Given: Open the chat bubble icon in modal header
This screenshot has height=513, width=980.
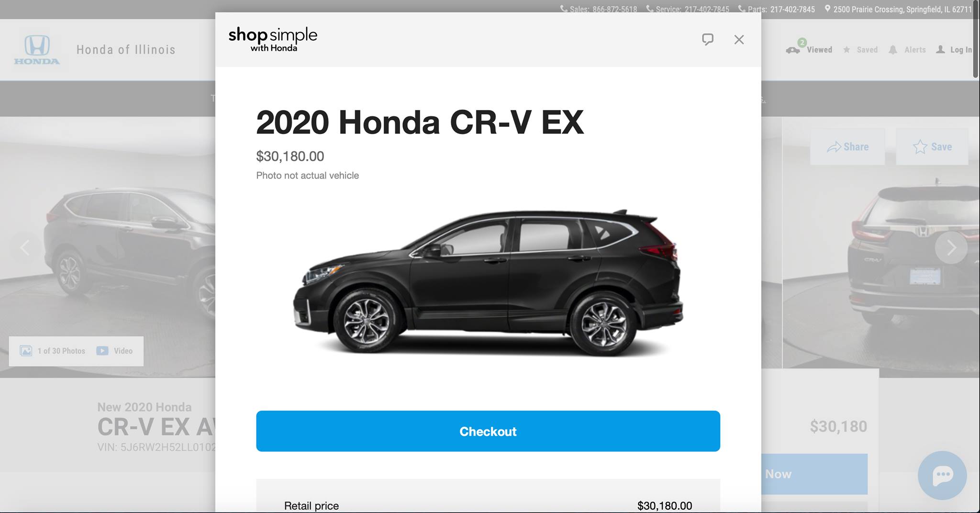Looking at the screenshot, I should [x=708, y=40].
